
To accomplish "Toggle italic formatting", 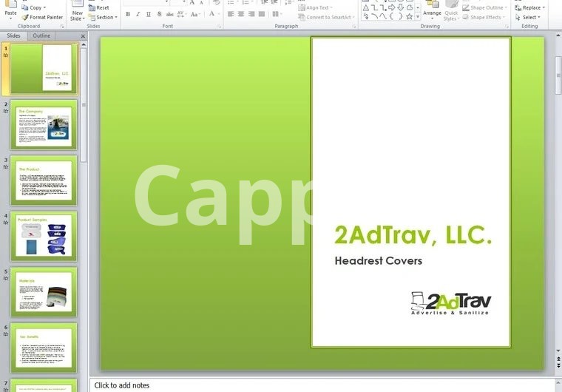I will pos(138,14).
